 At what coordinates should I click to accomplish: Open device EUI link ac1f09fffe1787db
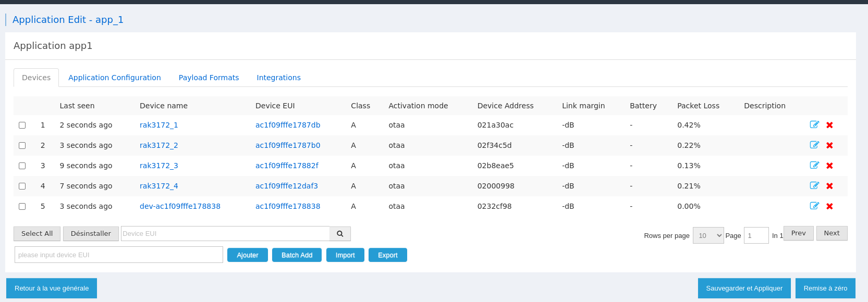point(288,125)
